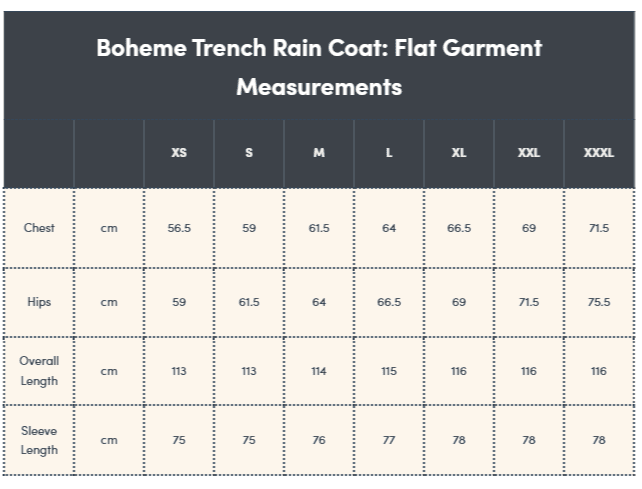Click the 76 sleeve length for M
Viewport: 642px width, 489px height.
pyautogui.click(x=319, y=440)
